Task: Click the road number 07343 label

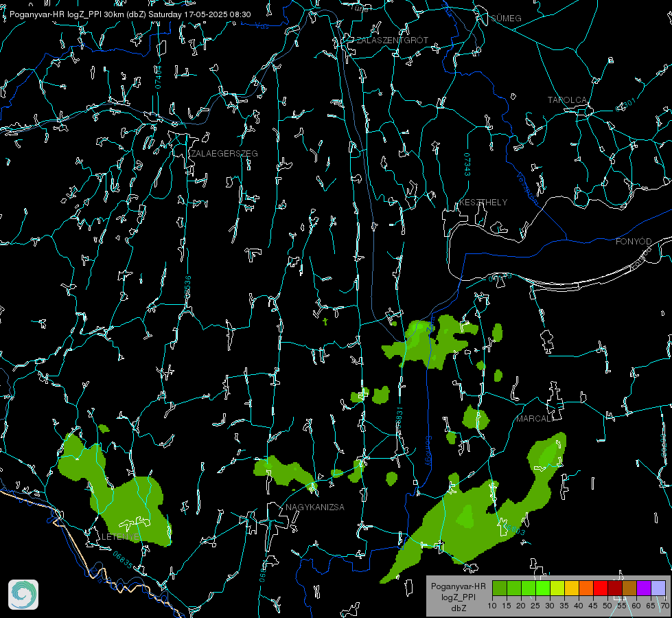Action: (x=467, y=164)
